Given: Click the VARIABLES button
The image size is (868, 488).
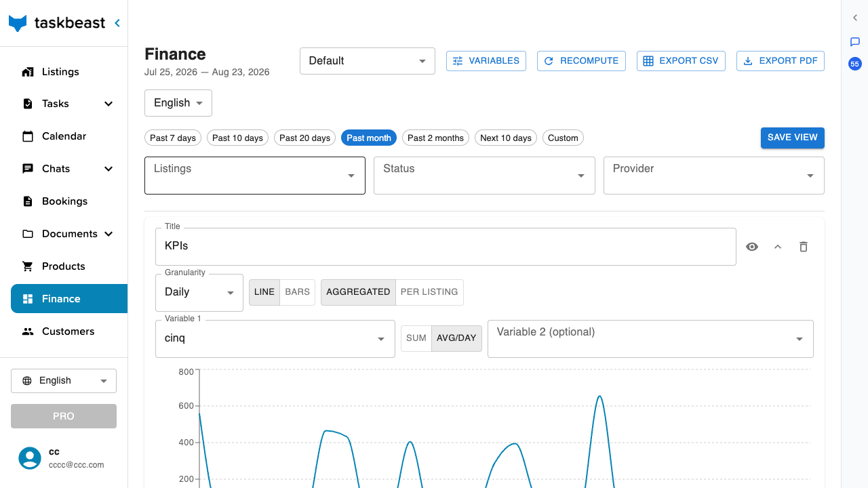Looking at the screenshot, I should pos(487,61).
